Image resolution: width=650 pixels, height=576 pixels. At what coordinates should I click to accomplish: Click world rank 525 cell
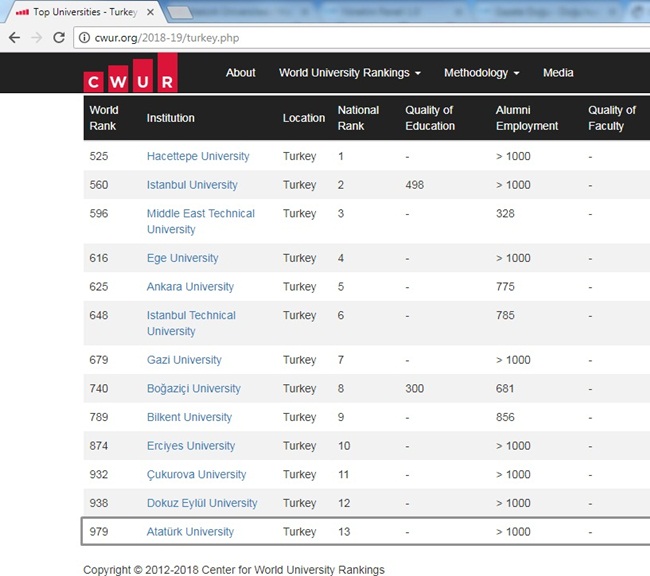[99, 156]
